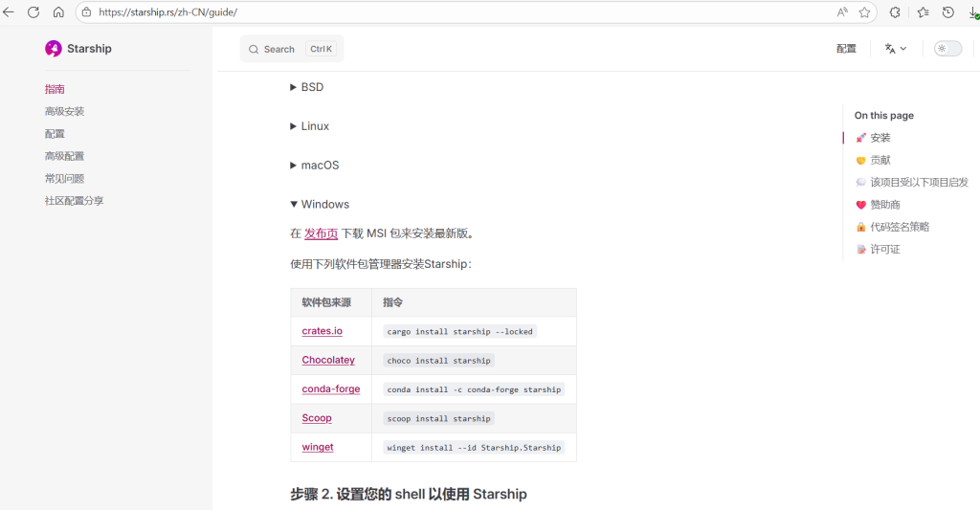Open the 发布页 releases link
The image size is (980, 510).
(x=322, y=233)
